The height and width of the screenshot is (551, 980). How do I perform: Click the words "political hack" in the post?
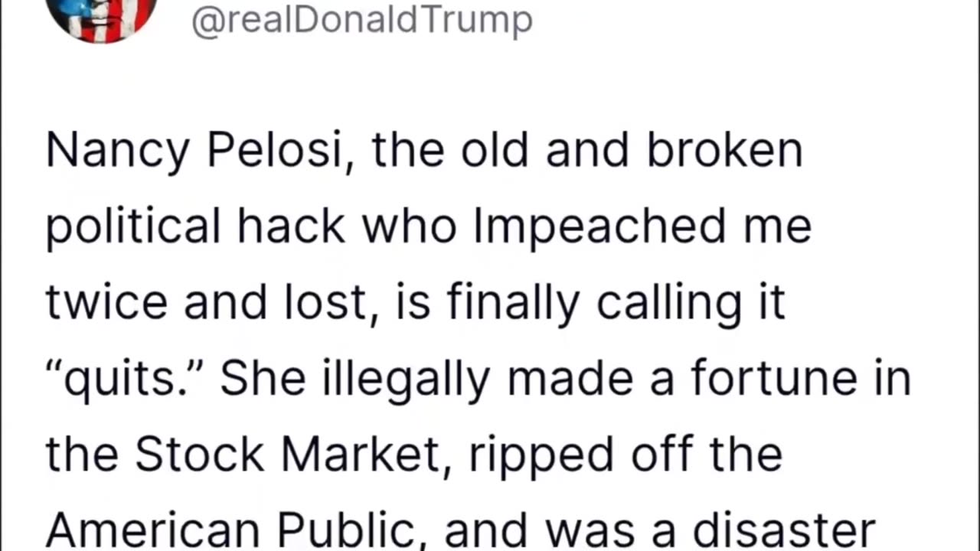(x=195, y=227)
